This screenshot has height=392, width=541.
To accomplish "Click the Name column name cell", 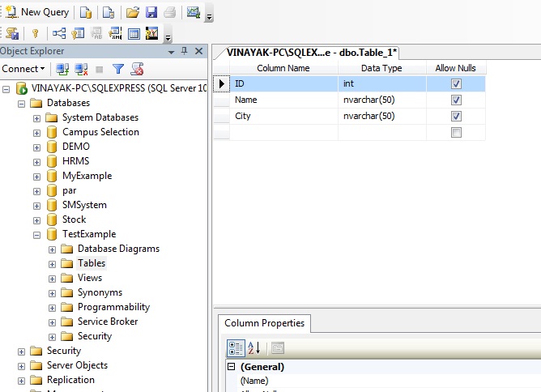I will point(283,100).
